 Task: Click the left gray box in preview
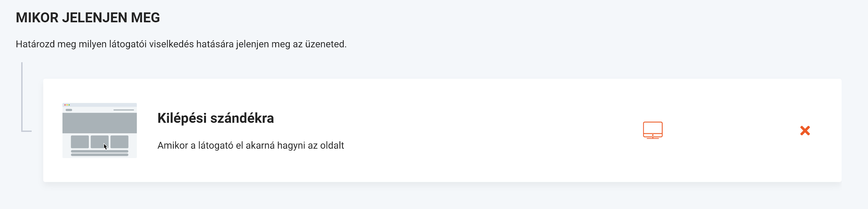click(x=80, y=142)
